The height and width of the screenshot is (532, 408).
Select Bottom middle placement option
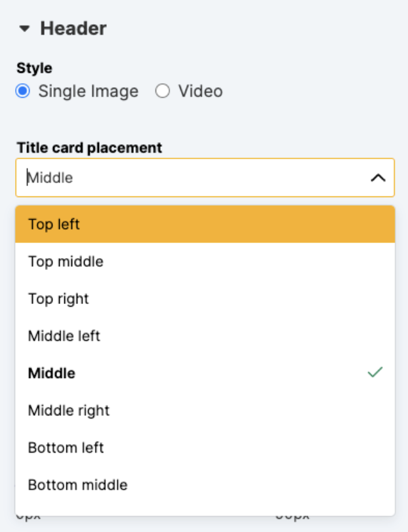pos(77,485)
